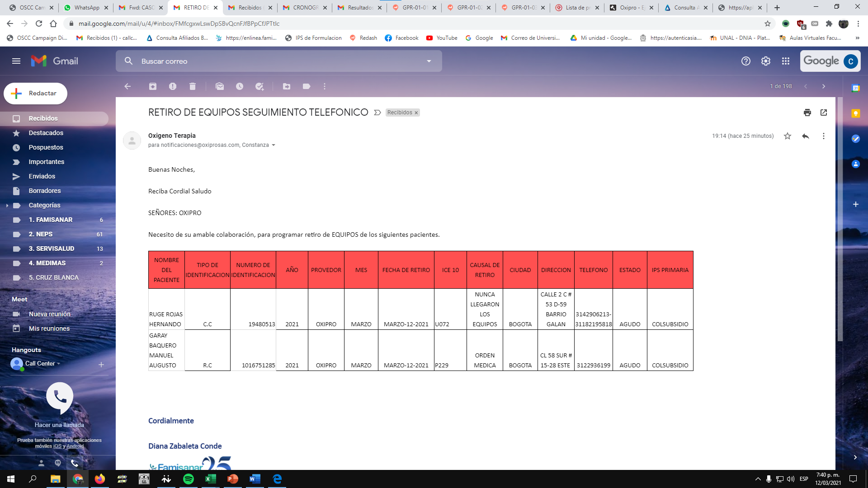
Task: Report email as spam
Action: [x=173, y=86]
